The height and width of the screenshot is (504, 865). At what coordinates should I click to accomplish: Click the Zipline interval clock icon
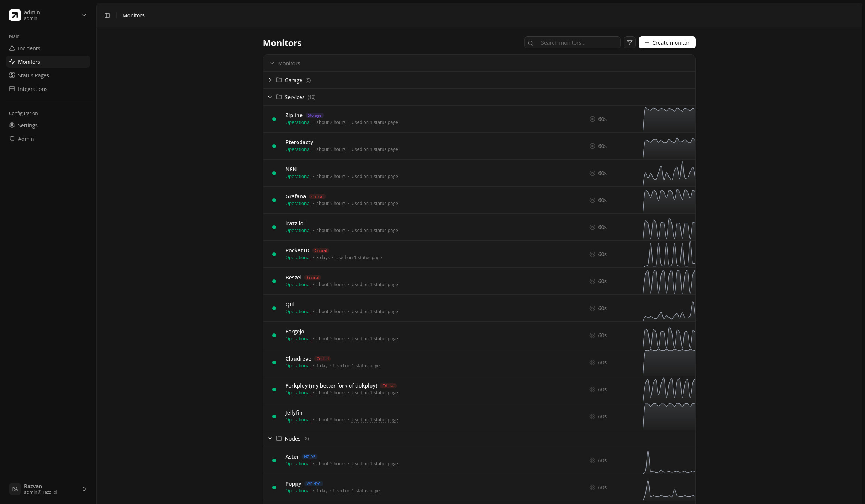[x=592, y=119]
